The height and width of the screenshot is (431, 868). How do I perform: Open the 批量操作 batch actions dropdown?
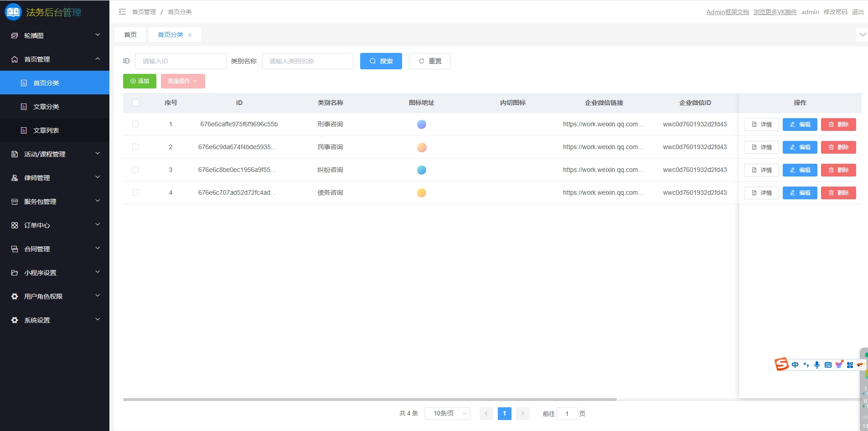click(183, 81)
